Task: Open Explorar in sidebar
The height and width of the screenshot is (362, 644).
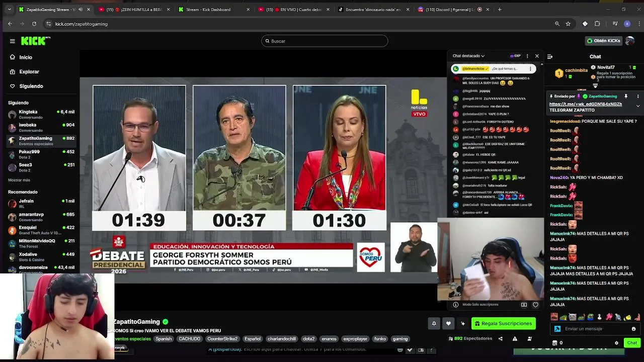Action: click(x=29, y=72)
